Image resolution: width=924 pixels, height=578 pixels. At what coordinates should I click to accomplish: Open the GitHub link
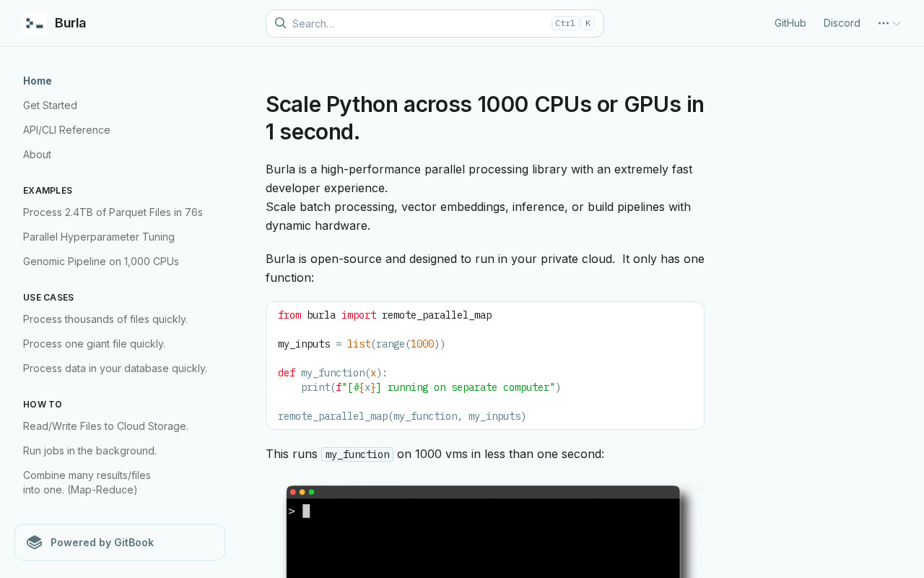[x=790, y=23]
